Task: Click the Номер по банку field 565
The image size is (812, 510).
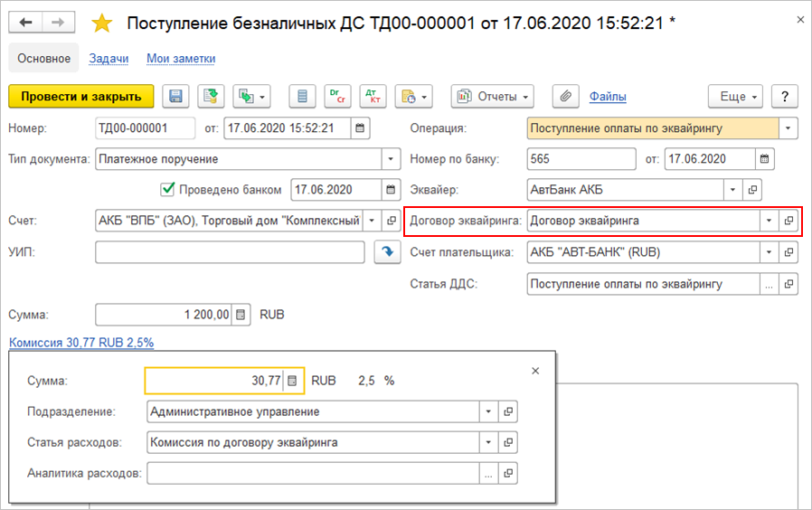Action: [x=581, y=159]
